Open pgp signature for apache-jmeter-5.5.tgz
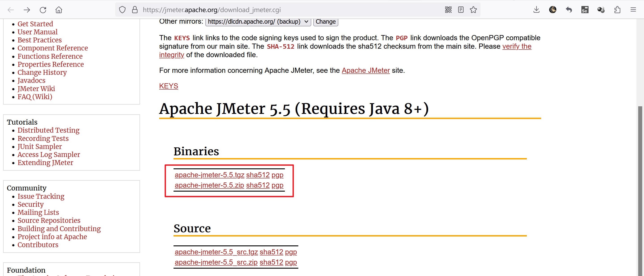Screen dimensions: 644x276 pyautogui.click(x=277, y=175)
